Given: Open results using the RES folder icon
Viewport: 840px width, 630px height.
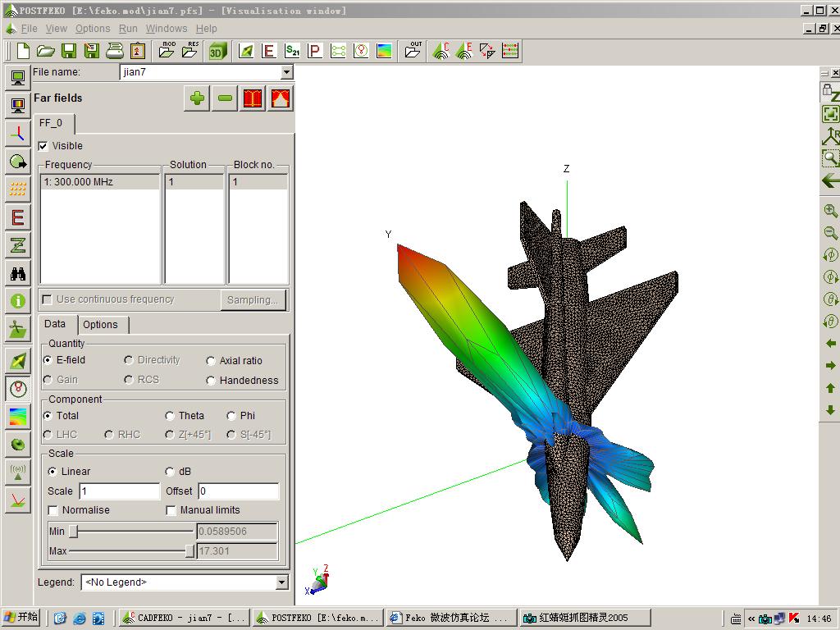Looking at the screenshot, I should click(x=190, y=51).
